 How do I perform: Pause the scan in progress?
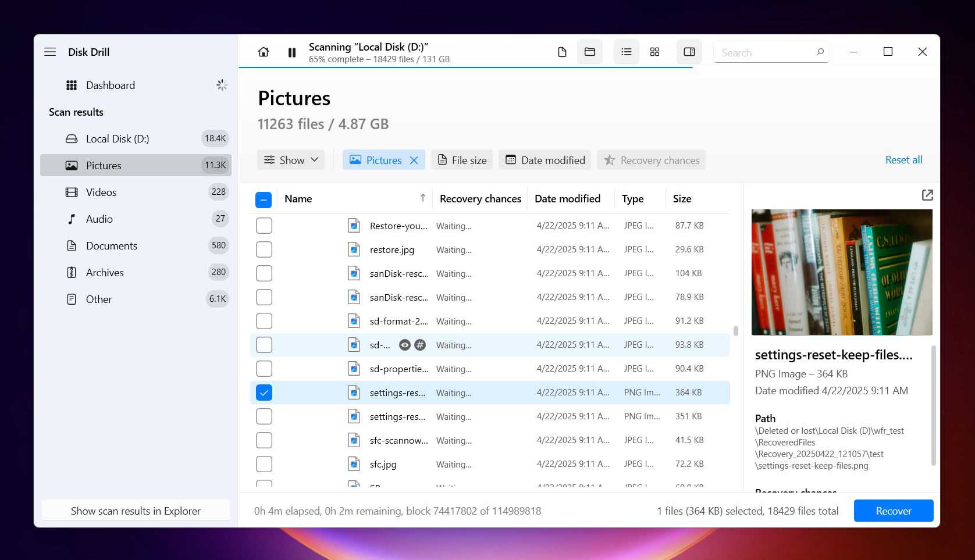tap(292, 52)
